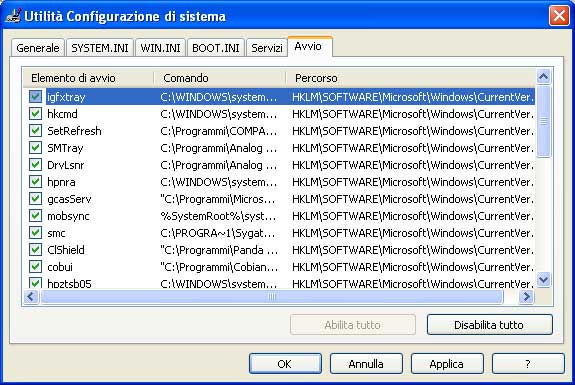The image size is (575, 385).
Task: Open the WIN.INI tab
Action: coord(160,48)
